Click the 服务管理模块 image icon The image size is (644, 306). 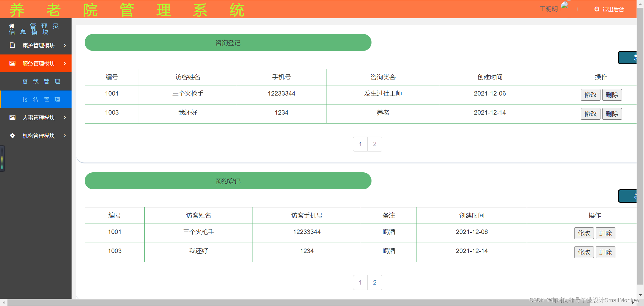click(12, 63)
